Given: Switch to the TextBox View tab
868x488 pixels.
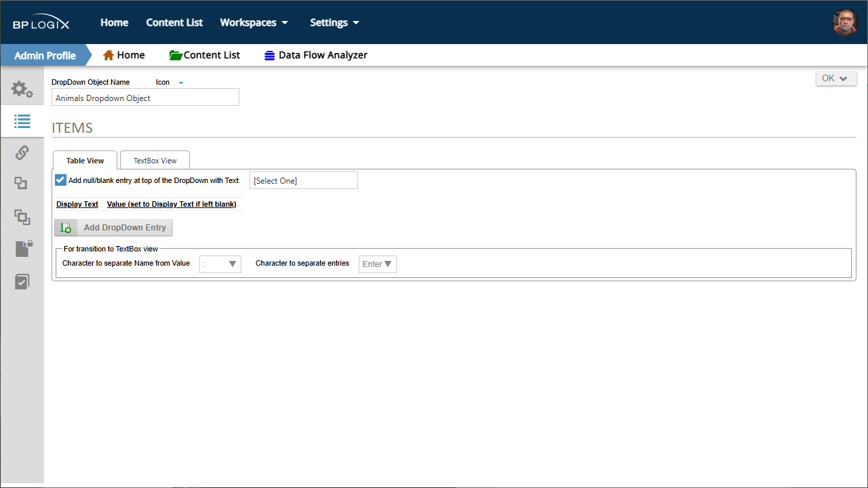Looking at the screenshot, I should click(x=155, y=161).
